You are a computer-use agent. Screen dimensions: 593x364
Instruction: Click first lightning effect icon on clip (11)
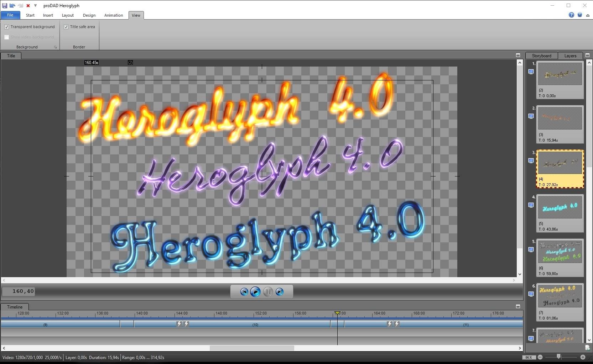click(x=390, y=324)
